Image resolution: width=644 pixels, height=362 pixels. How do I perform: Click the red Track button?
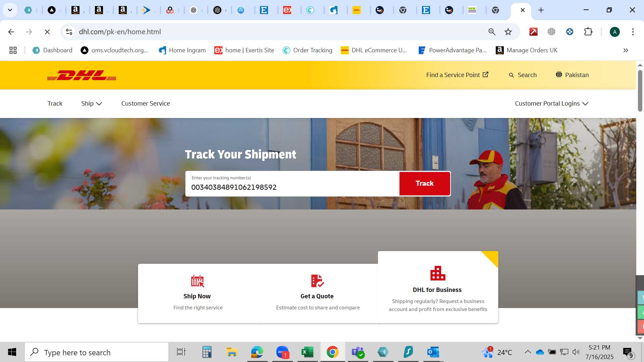point(425,183)
